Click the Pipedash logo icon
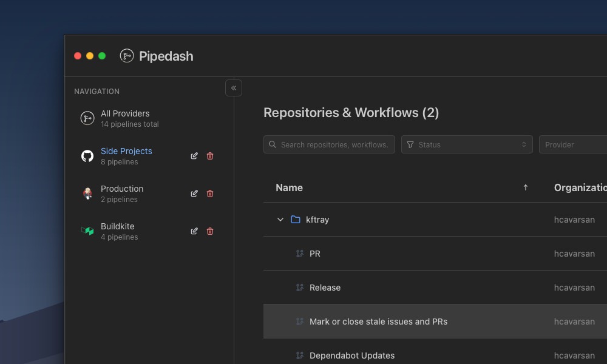The width and height of the screenshot is (607, 364). coord(126,56)
